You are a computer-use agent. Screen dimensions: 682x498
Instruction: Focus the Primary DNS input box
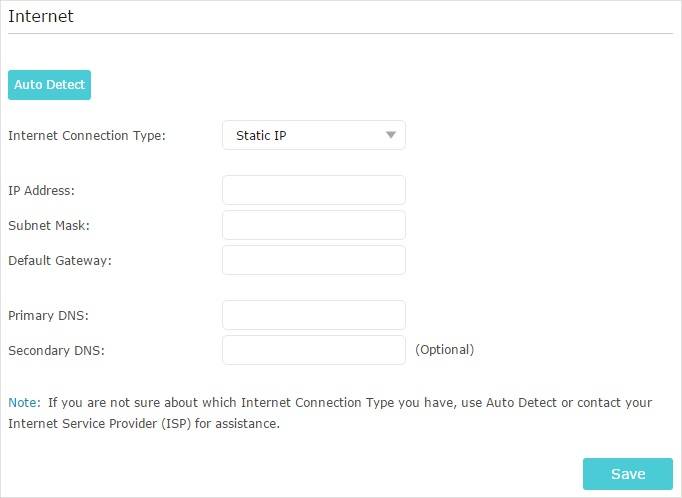pos(313,315)
